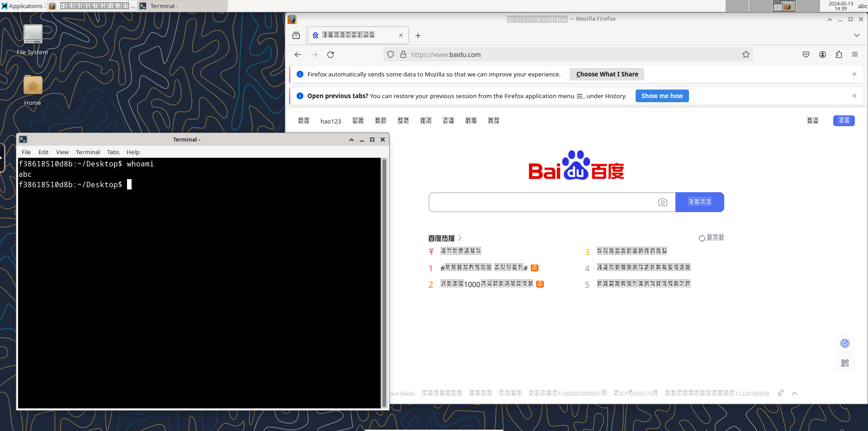Open hot search item number 4
Viewport: 868px width, 431px height.
[x=637, y=268]
